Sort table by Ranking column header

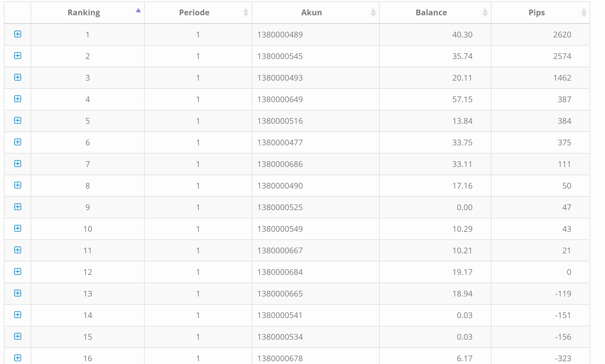point(84,13)
